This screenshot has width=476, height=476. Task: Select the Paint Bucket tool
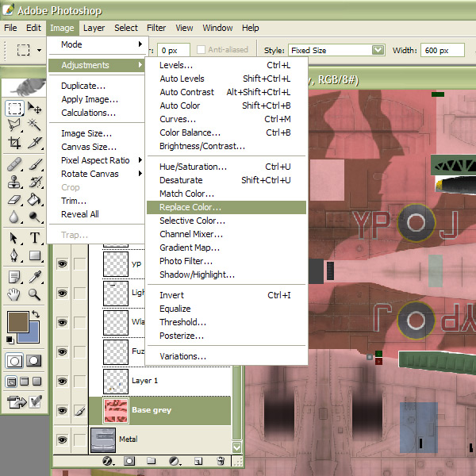(34, 199)
